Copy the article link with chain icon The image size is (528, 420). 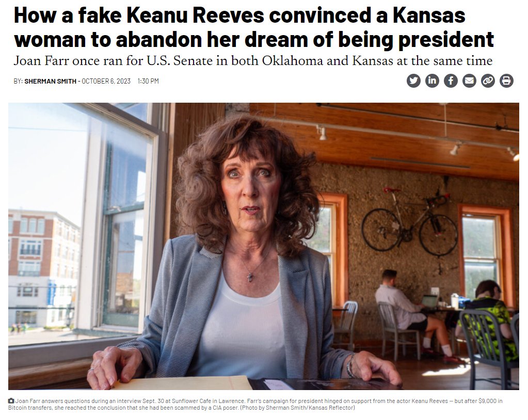click(x=488, y=81)
